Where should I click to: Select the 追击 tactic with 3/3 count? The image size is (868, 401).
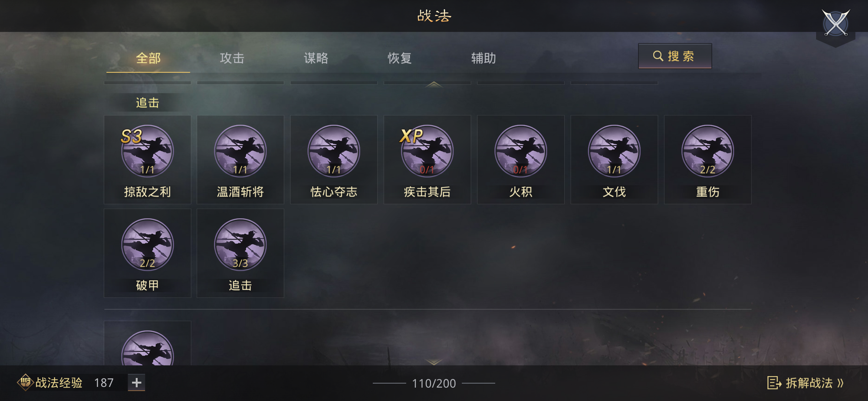tap(240, 245)
